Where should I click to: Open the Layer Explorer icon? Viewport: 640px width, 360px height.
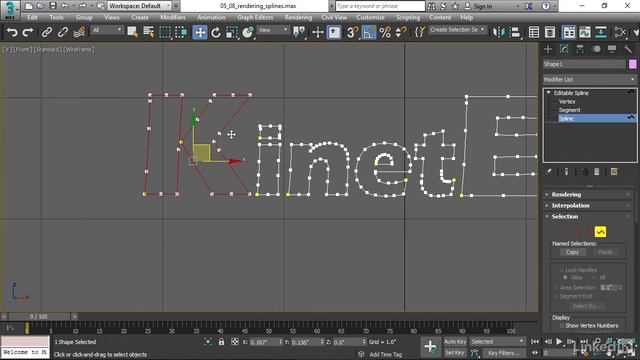tap(550, 32)
